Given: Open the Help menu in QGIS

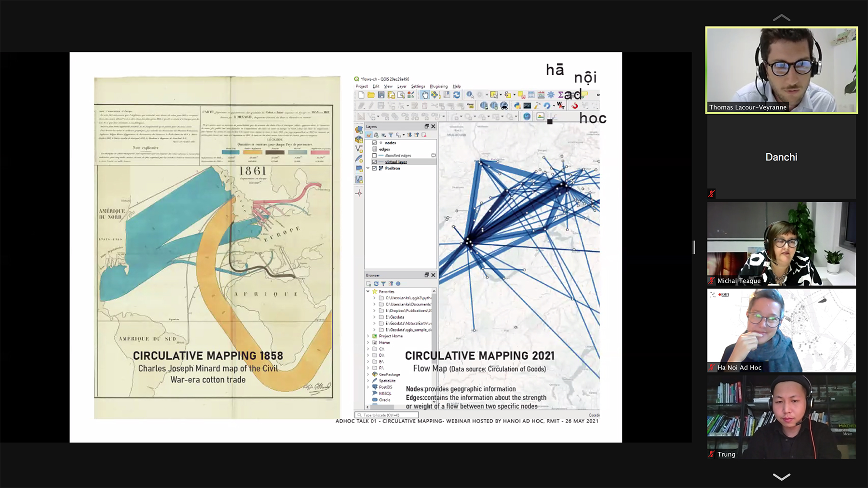Looking at the screenshot, I should pos(457,86).
